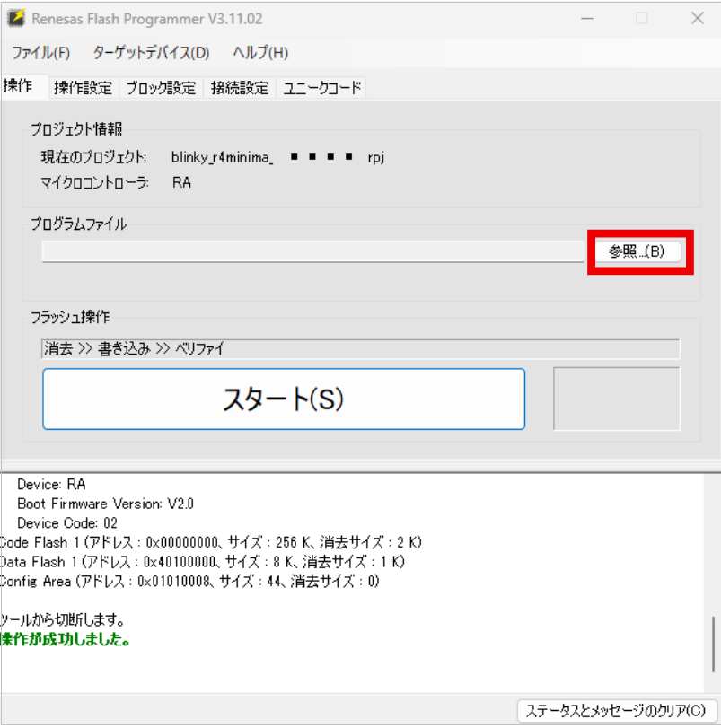Minimize the Renesas Flash Programmer window

[x=587, y=19]
